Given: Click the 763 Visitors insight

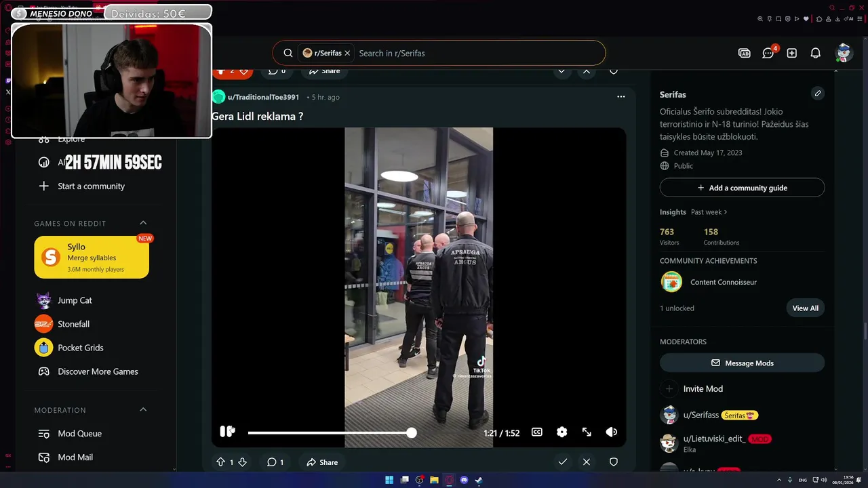Looking at the screenshot, I should pyautogui.click(x=669, y=237).
